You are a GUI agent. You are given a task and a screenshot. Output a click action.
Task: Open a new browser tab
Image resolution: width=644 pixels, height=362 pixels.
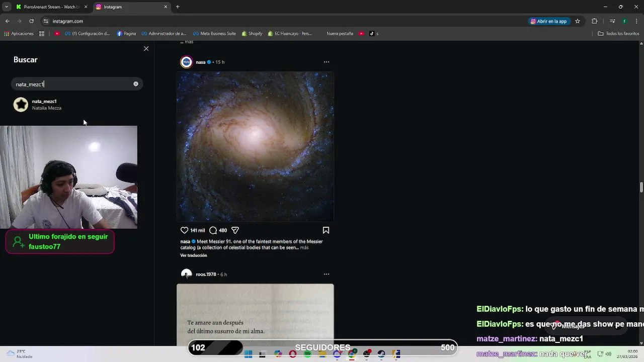tap(178, 7)
